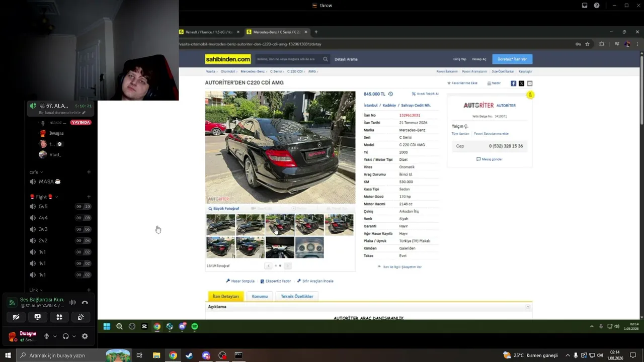Image resolution: width=644 pixels, height=362 pixels.
Task: Click the Mercedes-Benz breadcrumb link
Action: click(253, 71)
